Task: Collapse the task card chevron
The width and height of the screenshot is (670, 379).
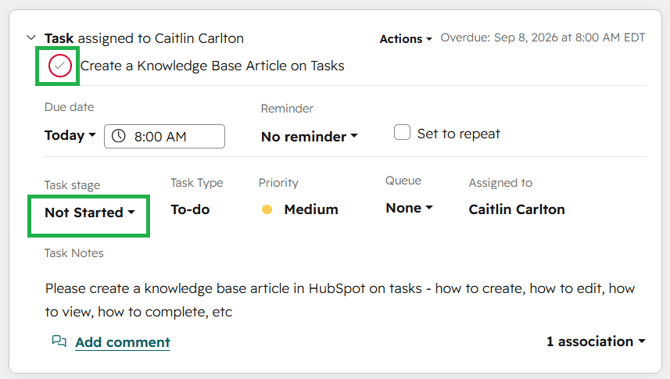Action: (31, 38)
